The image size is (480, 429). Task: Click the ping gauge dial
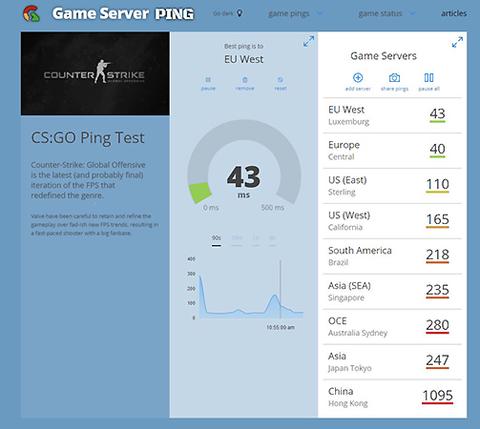(244, 162)
